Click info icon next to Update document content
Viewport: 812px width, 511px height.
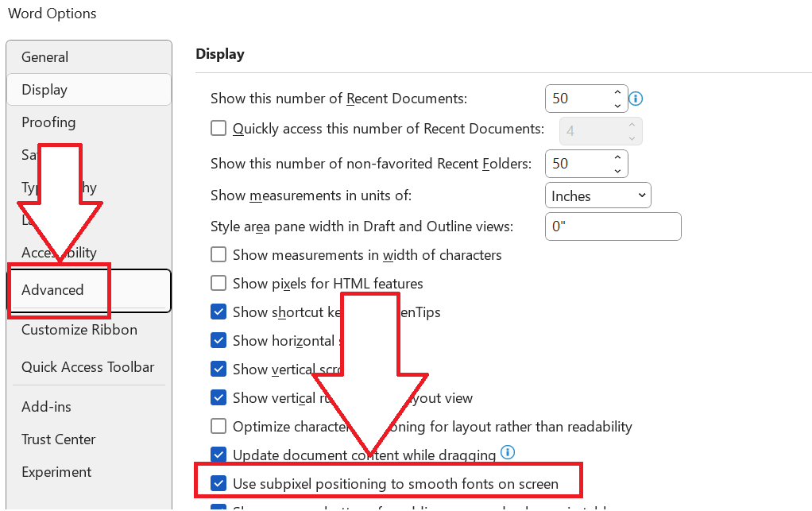click(x=508, y=452)
